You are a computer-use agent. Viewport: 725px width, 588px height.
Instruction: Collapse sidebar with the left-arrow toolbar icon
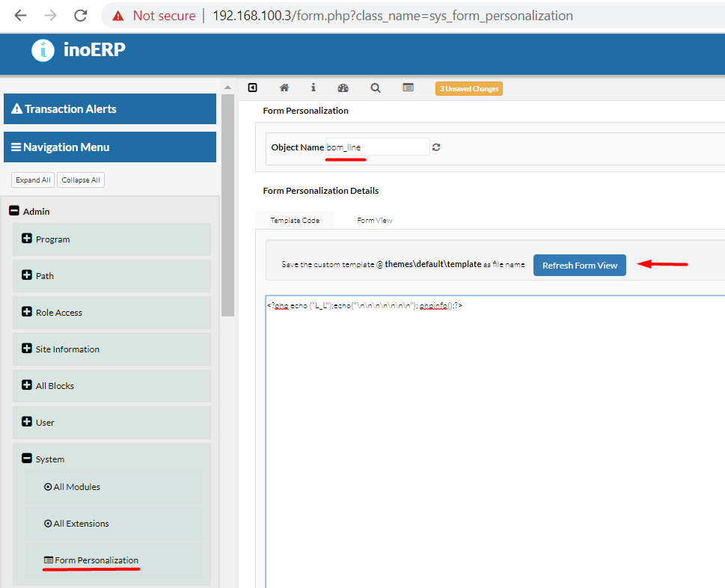252,88
